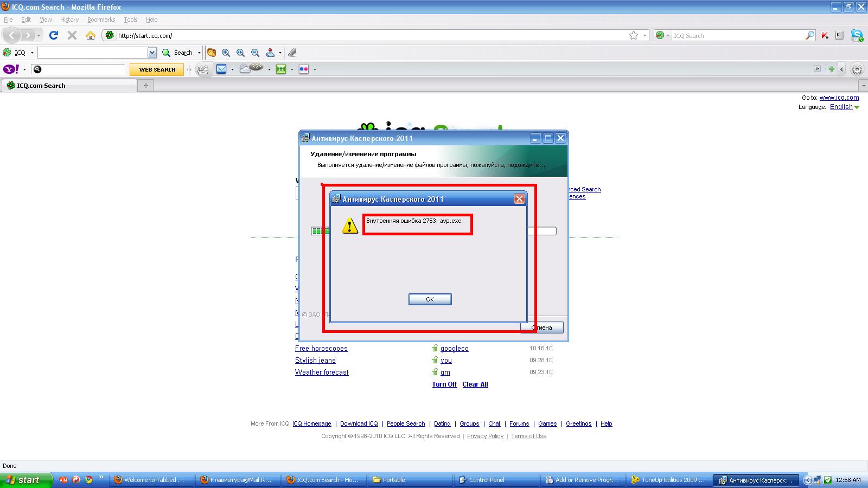Open the Yahoo toolbar weather 32° icon
Screen dimensions: 868x488
(x=251, y=68)
